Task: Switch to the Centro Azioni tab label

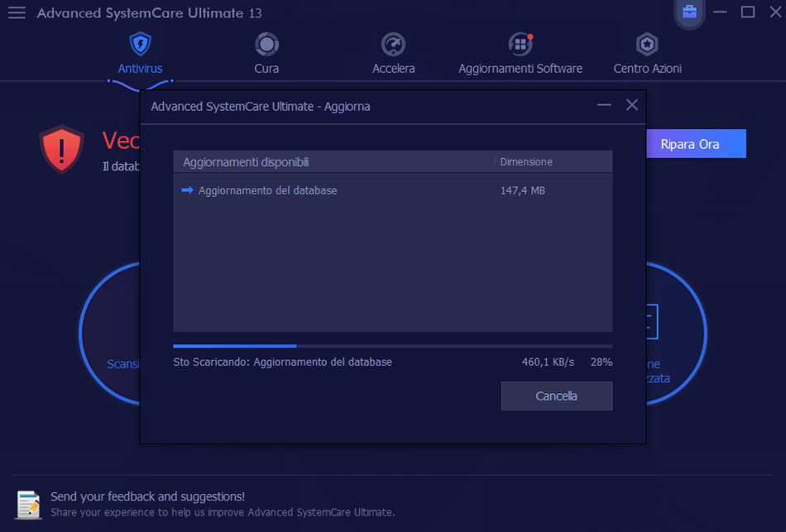Action: point(647,69)
